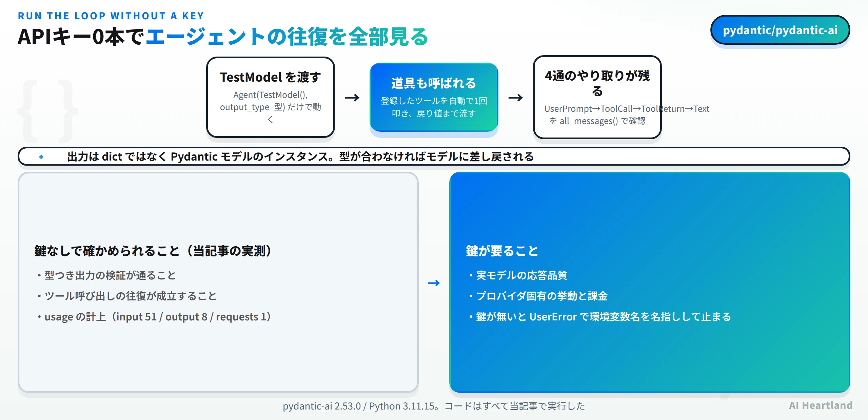868x420 pixels.
Task: Click heading '鍵が要ること'
Action: [x=502, y=251]
